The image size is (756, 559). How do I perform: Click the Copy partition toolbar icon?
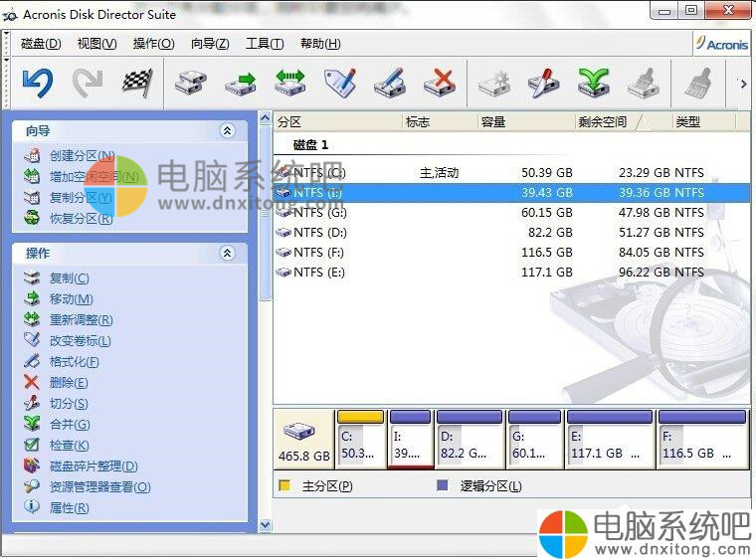click(191, 83)
